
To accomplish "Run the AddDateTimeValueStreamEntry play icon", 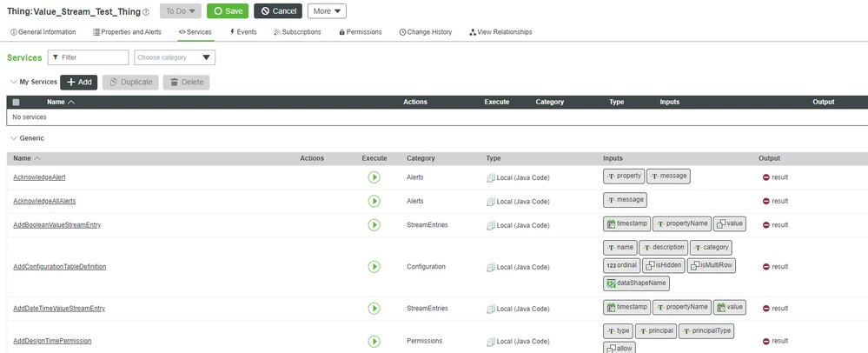I will (374, 308).
